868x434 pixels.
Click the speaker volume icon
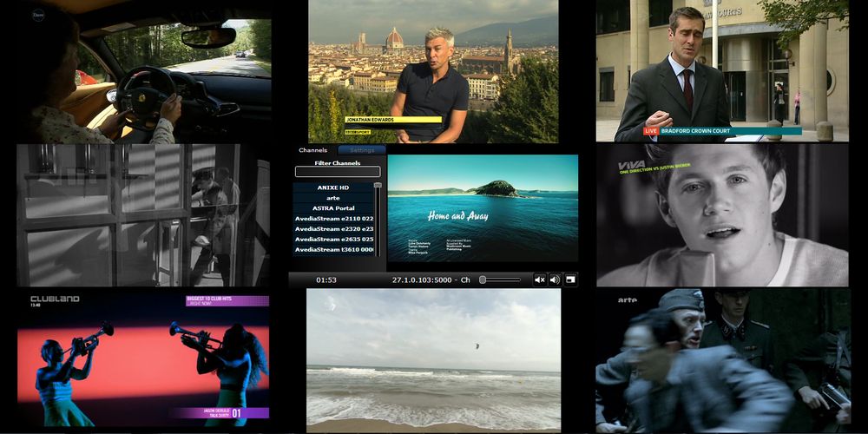click(555, 279)
